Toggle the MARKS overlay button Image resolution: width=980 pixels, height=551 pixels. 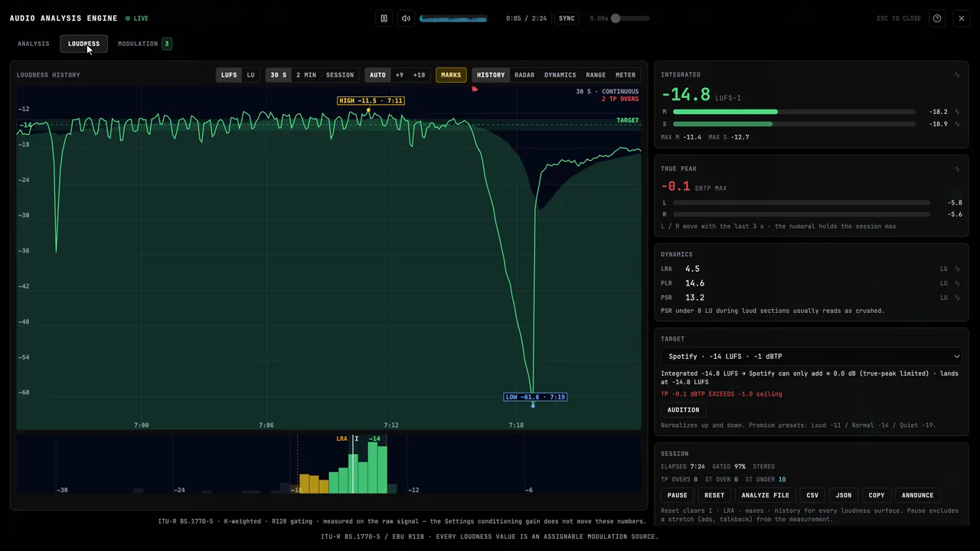pos(451,75)
